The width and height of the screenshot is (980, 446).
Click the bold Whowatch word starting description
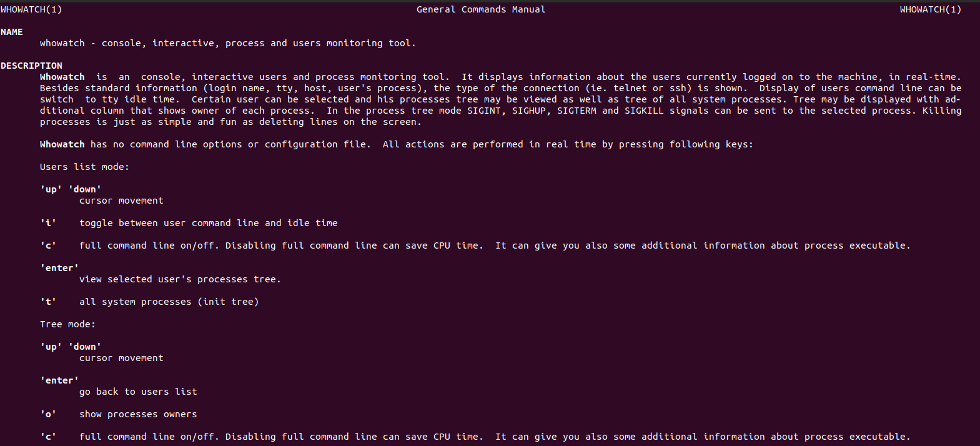point(62,77)
